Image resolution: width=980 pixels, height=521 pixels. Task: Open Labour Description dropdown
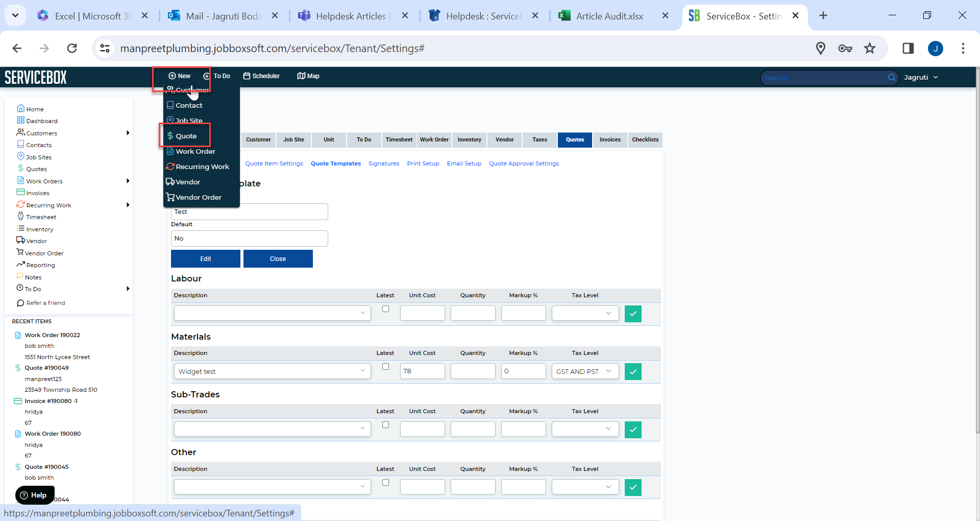click(273, 313)
